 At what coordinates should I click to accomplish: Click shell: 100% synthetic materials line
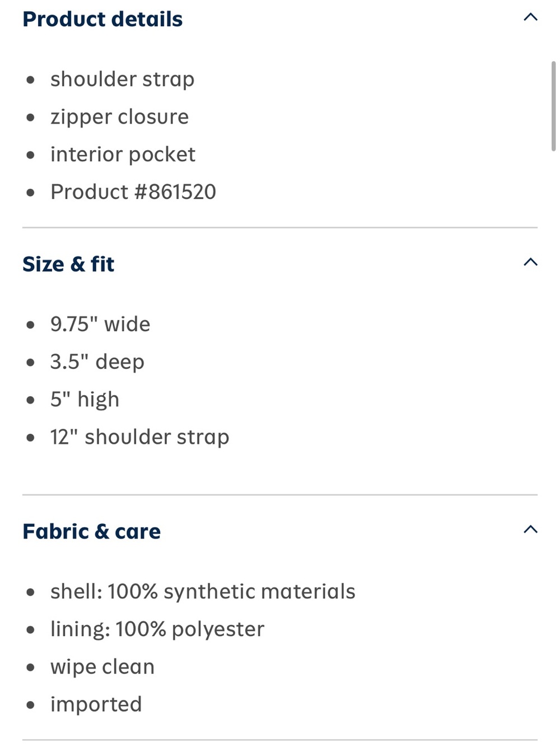[203, 591]
